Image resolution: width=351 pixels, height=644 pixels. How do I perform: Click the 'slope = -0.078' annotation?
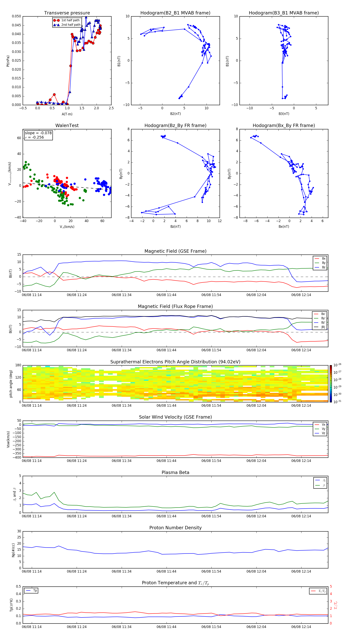pos(38,133)
